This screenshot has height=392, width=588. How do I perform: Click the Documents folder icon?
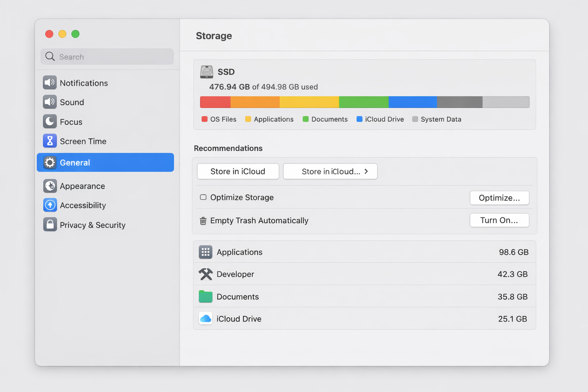pos(206,296)
